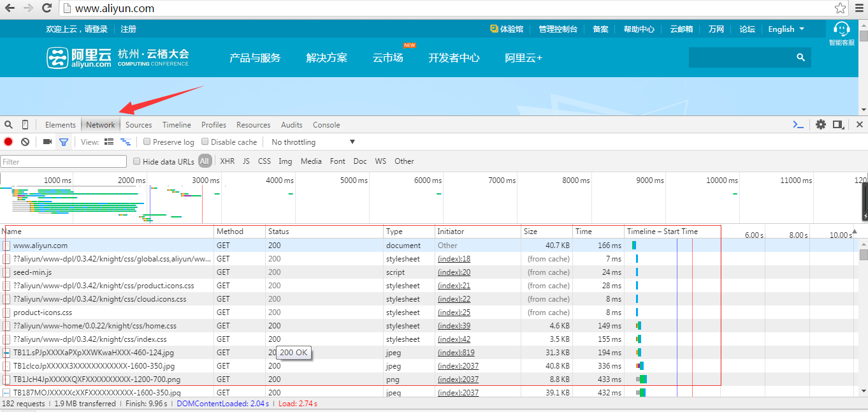Screen dimensions: 868x412
Task: Click the inspect element magnifier icon
Action: tap(8, 124)
